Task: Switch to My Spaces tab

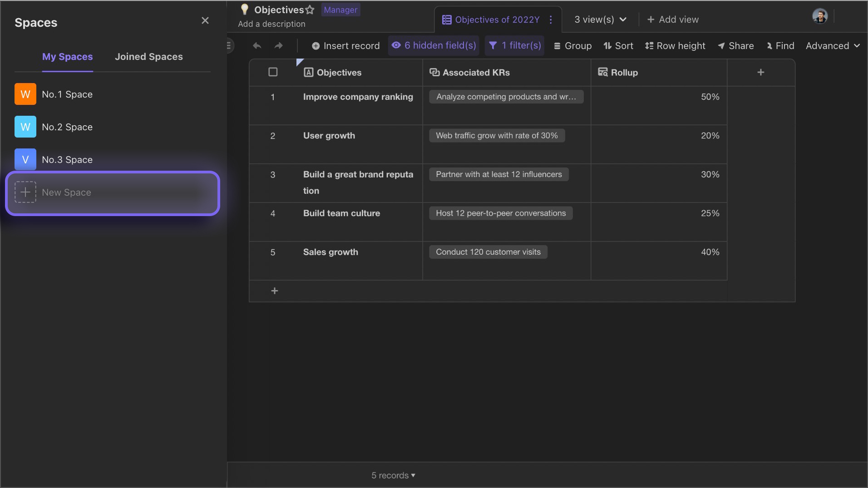Action: coord(67,57)
